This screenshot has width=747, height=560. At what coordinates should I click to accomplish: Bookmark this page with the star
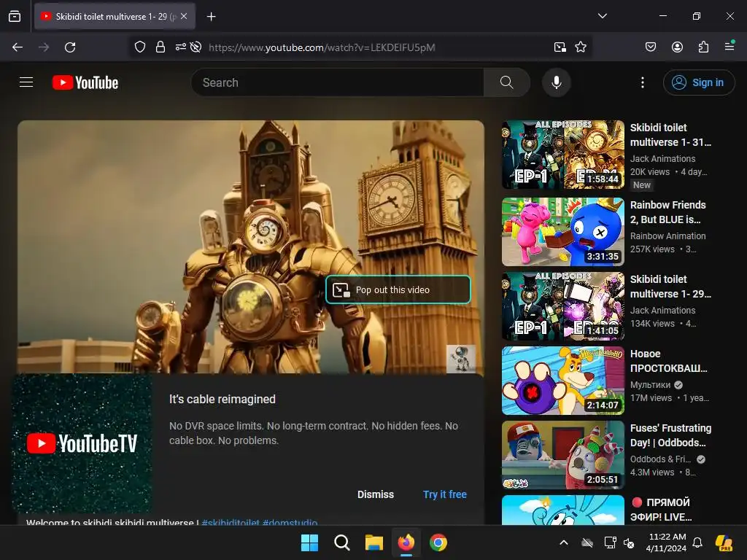580,47
